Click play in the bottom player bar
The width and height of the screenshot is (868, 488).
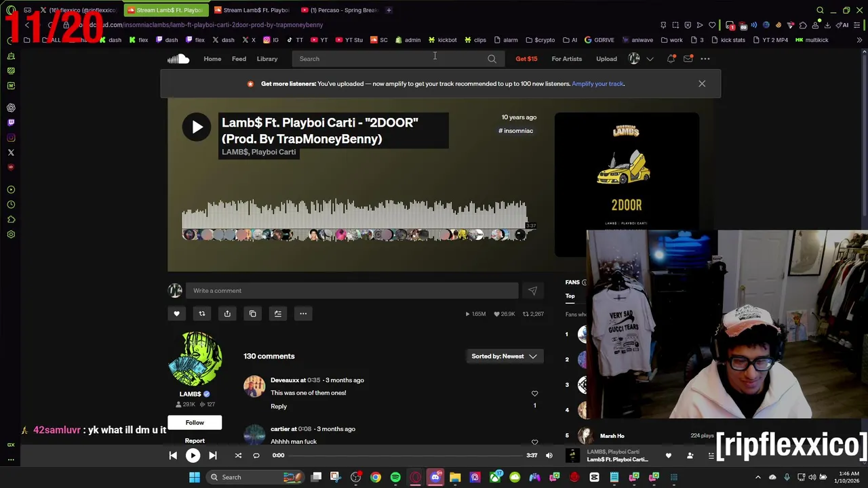click(193, 456)
